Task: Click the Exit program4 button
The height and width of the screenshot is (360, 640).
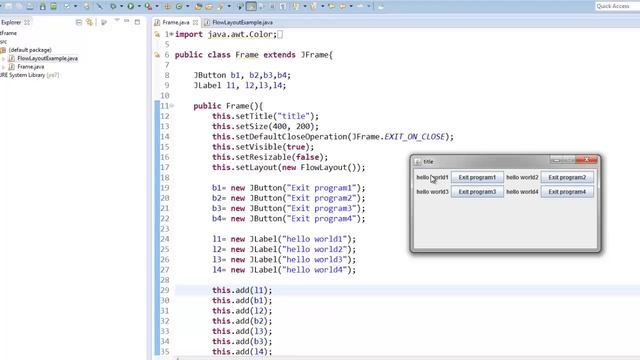Action: pos(567,192)
